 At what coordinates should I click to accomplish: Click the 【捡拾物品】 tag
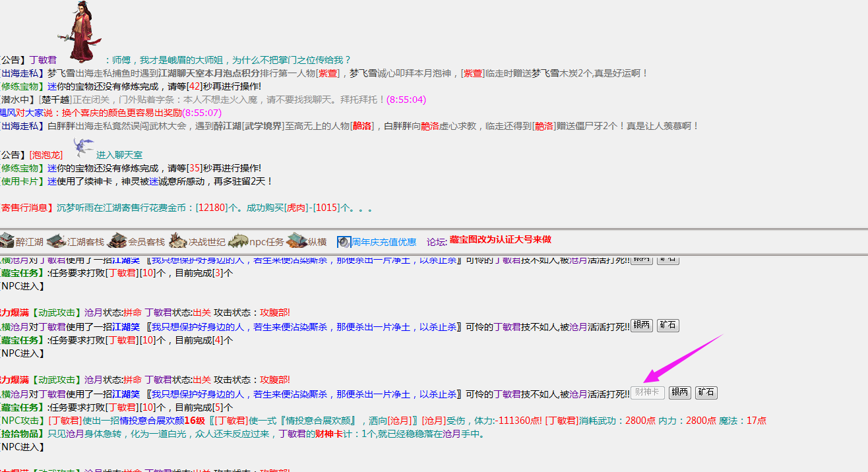(x=21, y=434)
